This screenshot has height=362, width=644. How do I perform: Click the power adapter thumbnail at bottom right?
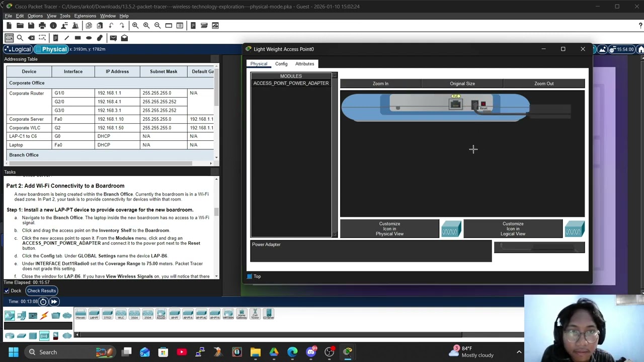[x=539, y=247]
